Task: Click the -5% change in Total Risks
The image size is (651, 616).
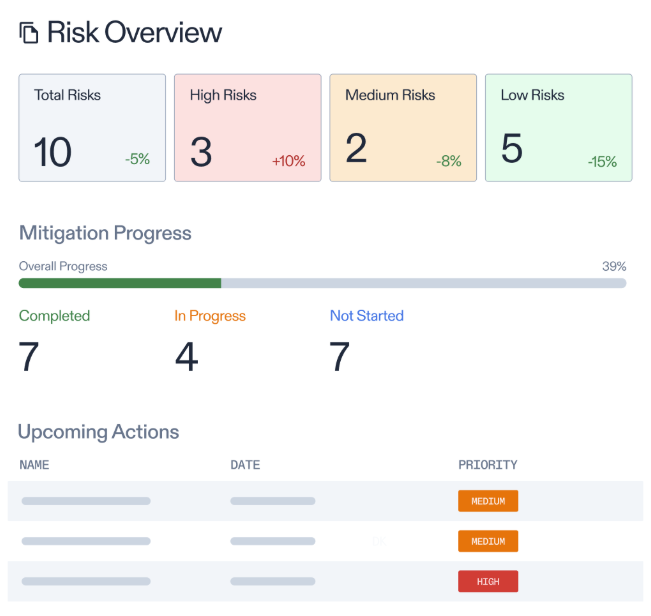Action: [137, 159]
